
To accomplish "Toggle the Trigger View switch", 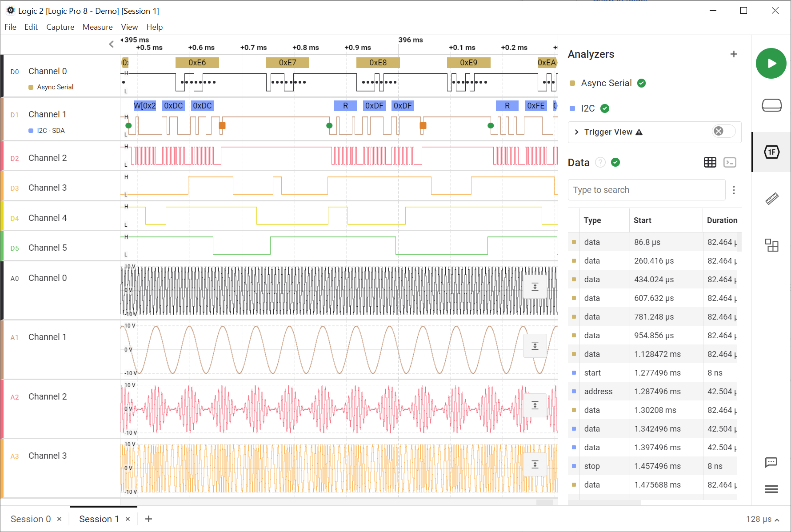I will pos(723,131).
